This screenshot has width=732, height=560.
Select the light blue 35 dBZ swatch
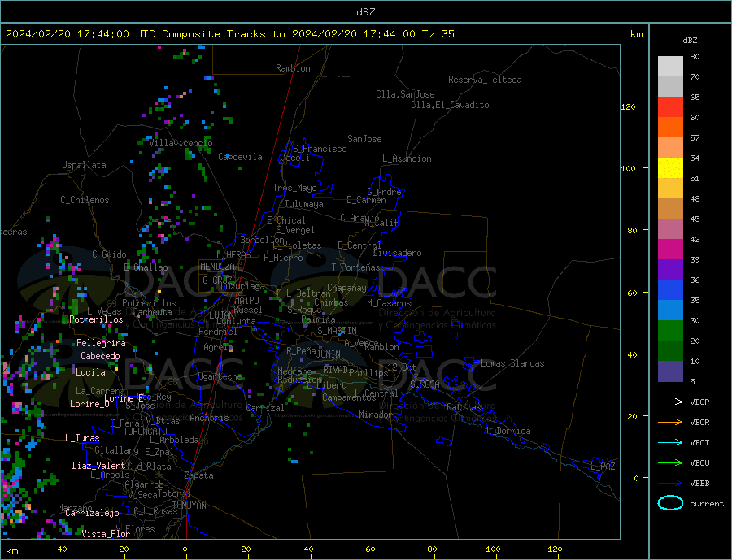click(670, 310)
